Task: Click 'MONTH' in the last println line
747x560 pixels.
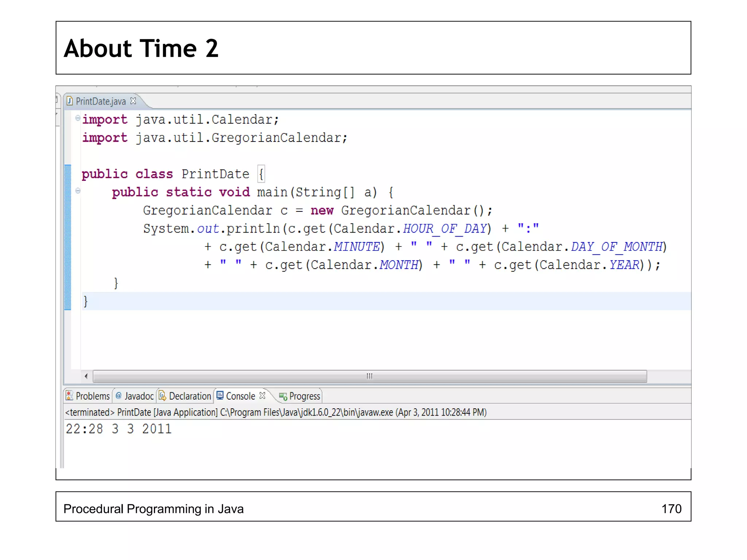Action: [399, 265]
